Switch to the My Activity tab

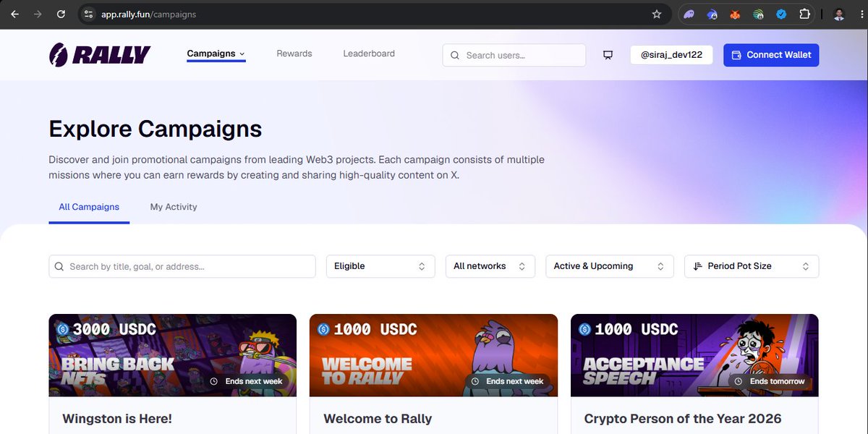[x=174, y=207]
